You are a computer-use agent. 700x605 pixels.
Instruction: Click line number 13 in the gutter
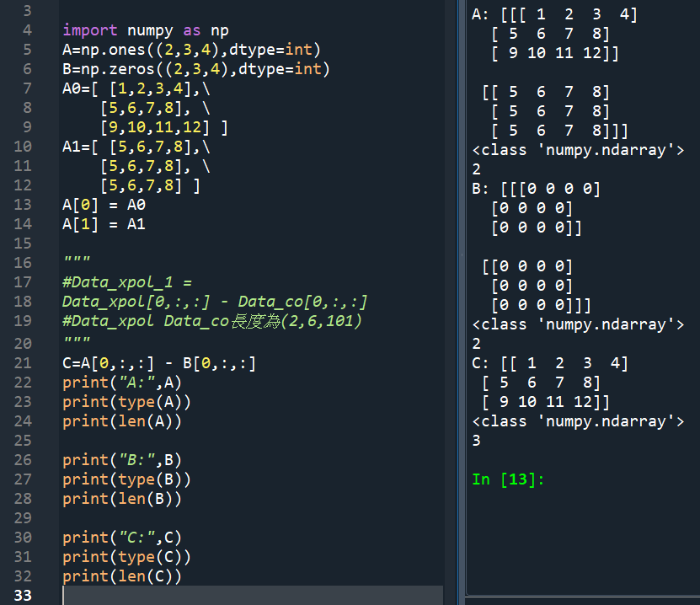pyautogui.click(x=23, y=204)
